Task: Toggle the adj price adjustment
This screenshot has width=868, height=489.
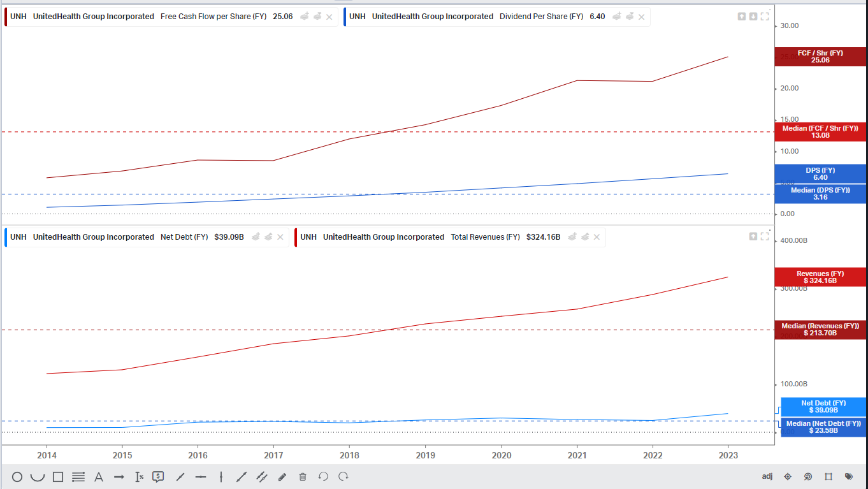Action: 767,477
